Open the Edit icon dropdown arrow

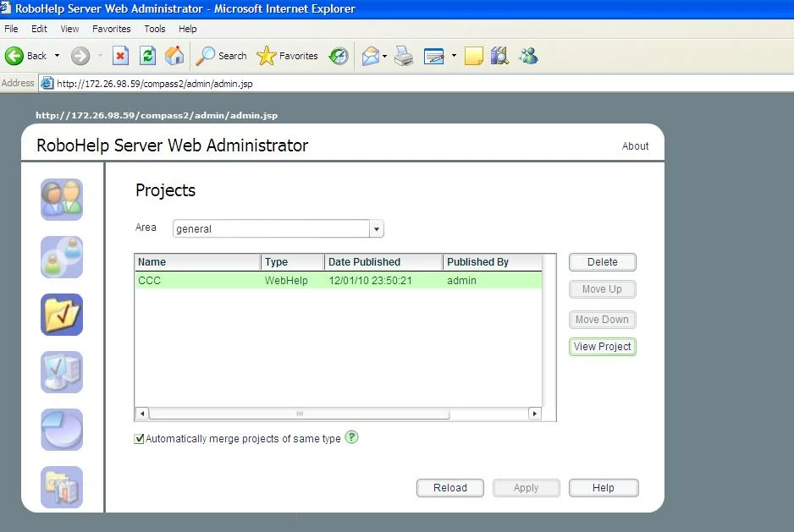[453, 56]
